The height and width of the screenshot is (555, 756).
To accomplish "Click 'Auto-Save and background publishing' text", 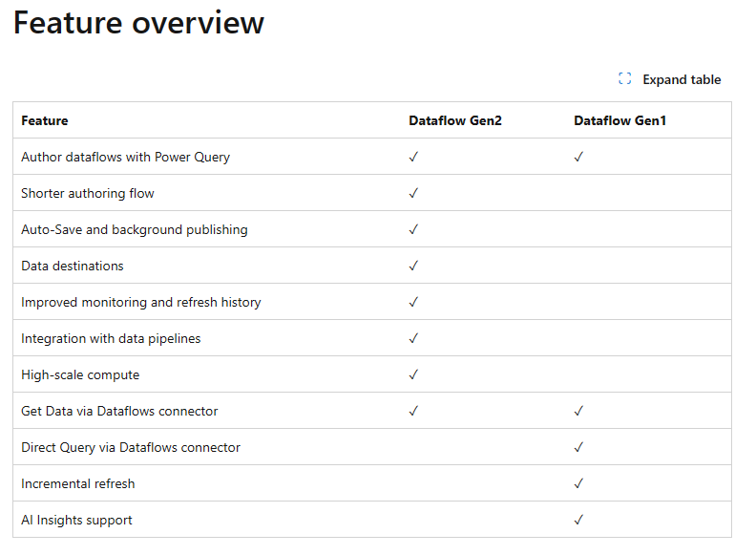I will coord(135,229).
